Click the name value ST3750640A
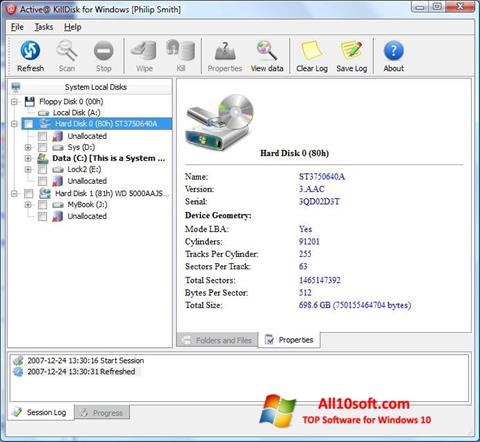Image resolution: width=480 pixels, height=442 pixels. [322, 177]
